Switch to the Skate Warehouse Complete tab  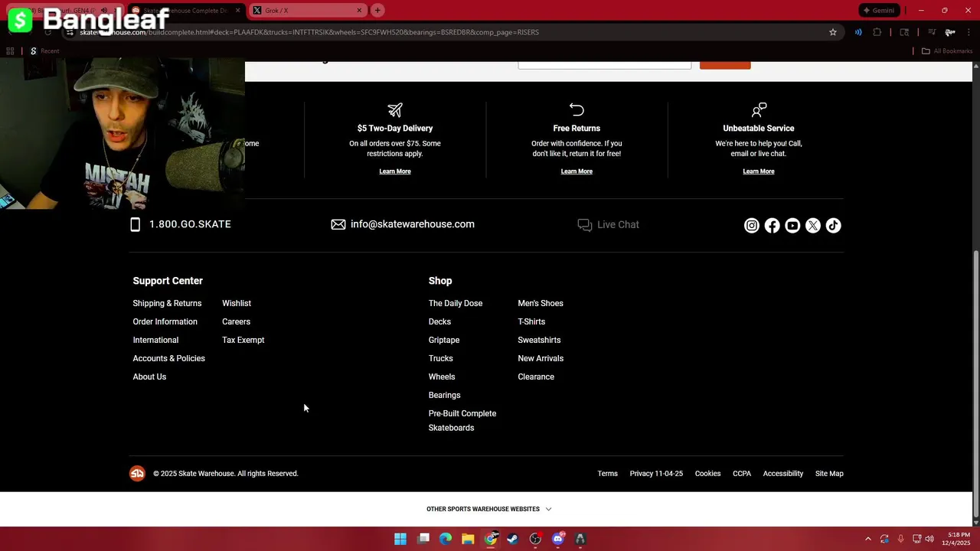pyautogui.click(x=185, y=11)
